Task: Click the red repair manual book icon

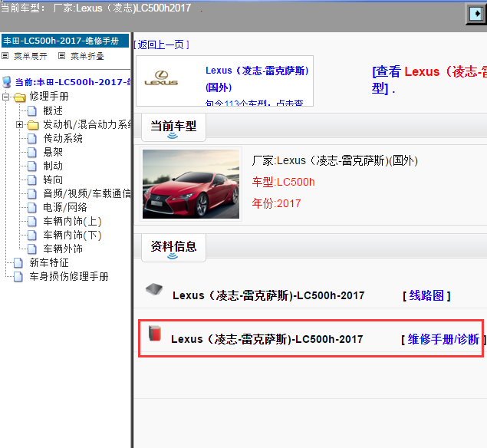Action: coord(155,334)
